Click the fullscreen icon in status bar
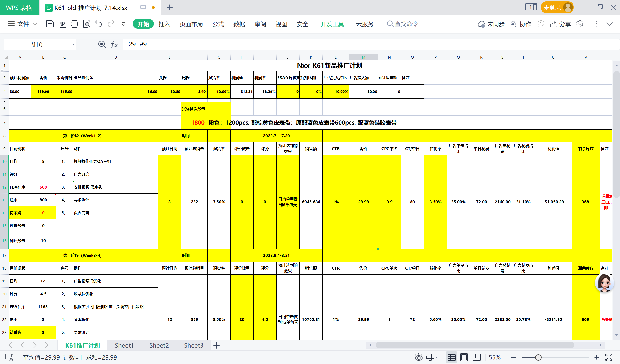The width and height of the screenshot is (620, 364). point(609,357)
